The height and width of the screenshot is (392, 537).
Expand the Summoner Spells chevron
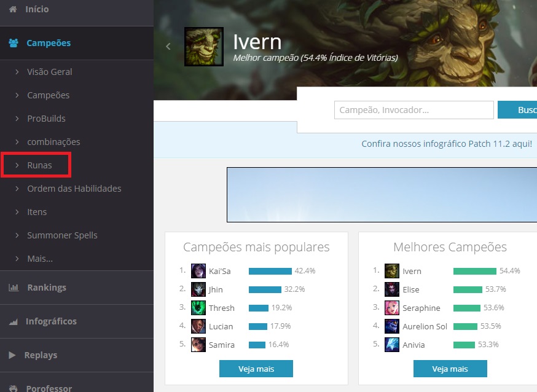pos(17,235)
